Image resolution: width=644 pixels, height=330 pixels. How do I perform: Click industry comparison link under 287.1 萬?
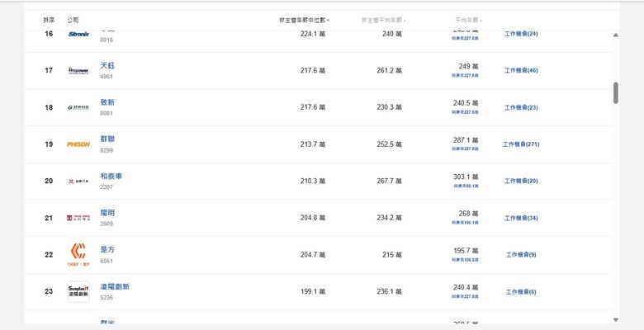click(465, 149)
